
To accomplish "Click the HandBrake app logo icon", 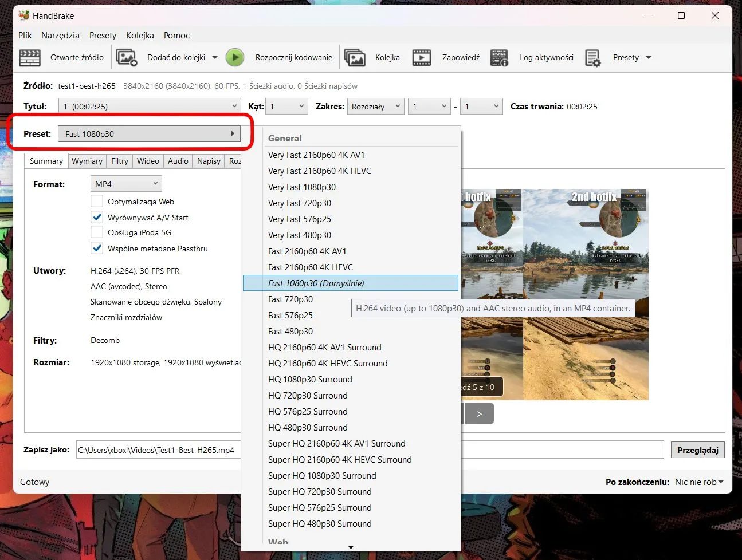I will pos(24,15).
